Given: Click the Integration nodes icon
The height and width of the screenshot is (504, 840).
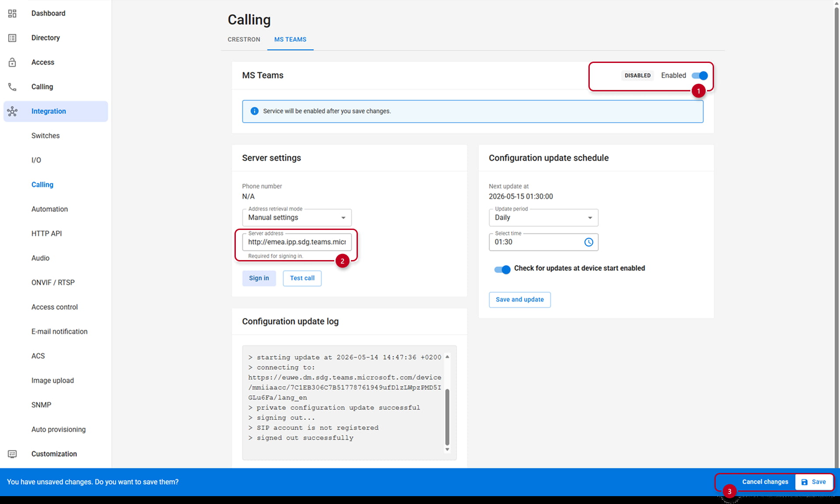Looking at the screenshot, I should point(12,111).
